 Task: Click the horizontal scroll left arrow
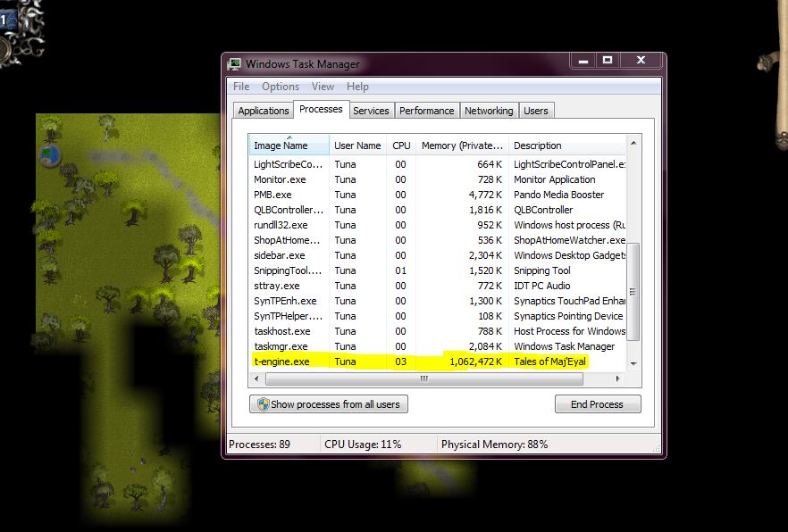click(256, 379)
